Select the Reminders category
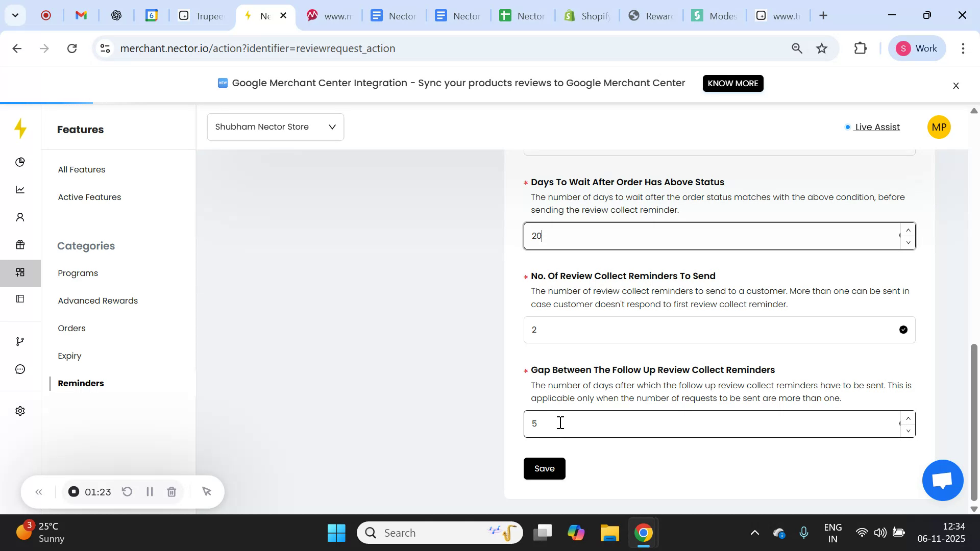The image size is (980, 551). pyautogui.click(x=80, y=383)
